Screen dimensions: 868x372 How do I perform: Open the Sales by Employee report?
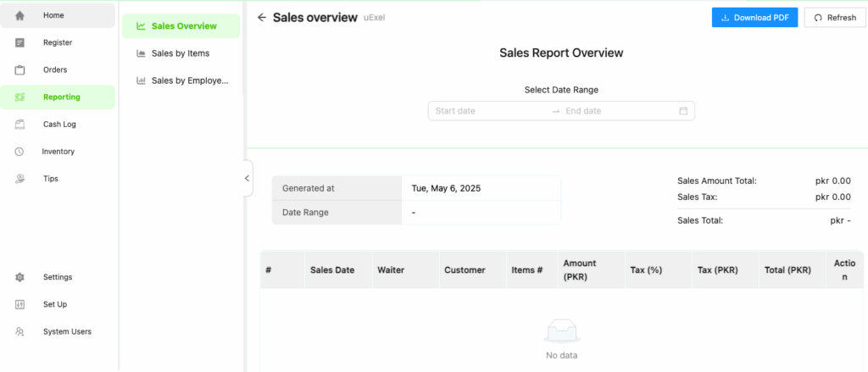(x=181, y=81)
